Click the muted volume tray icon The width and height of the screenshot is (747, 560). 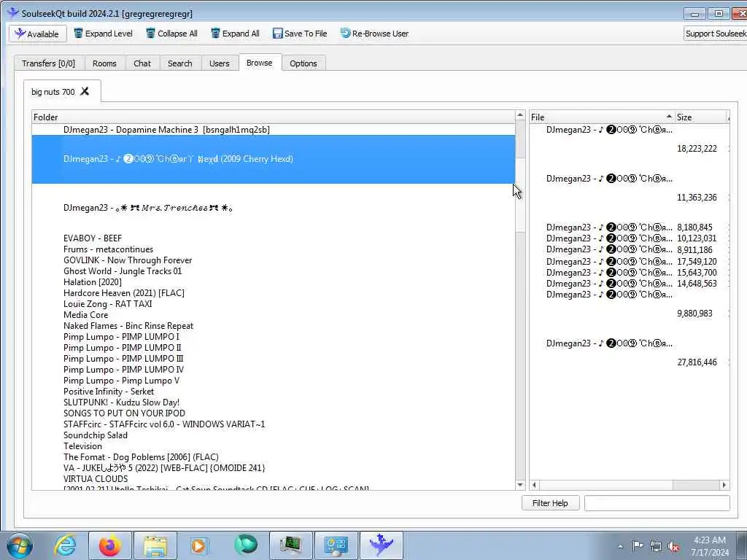click(x=673, y=546)
